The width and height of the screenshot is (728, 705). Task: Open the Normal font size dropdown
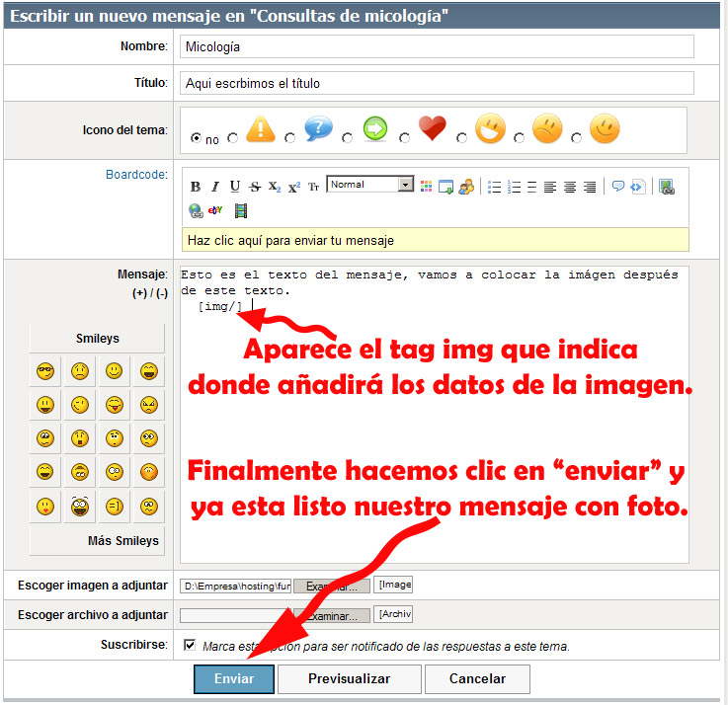[405, 185]
